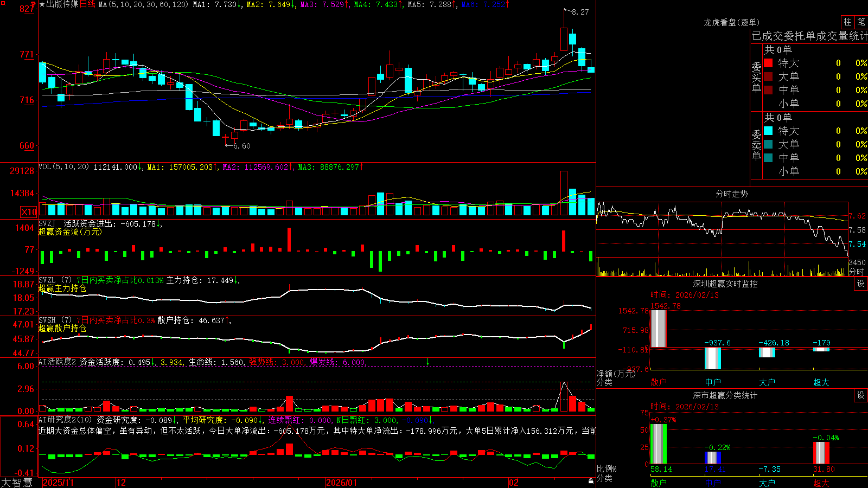
Task: Switch 龙虎看盘 view to 笔 mode
Action: [x=861, y=22]
